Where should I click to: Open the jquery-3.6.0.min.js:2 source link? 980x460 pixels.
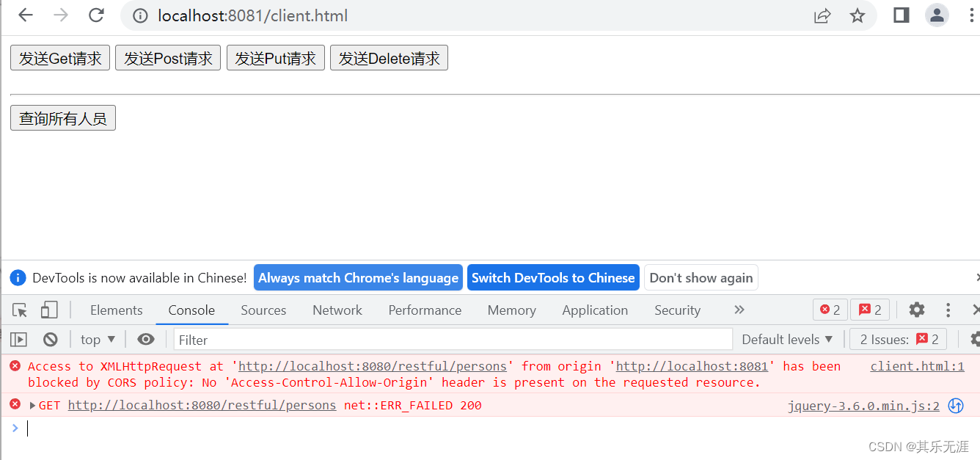(x=863, y=405)
